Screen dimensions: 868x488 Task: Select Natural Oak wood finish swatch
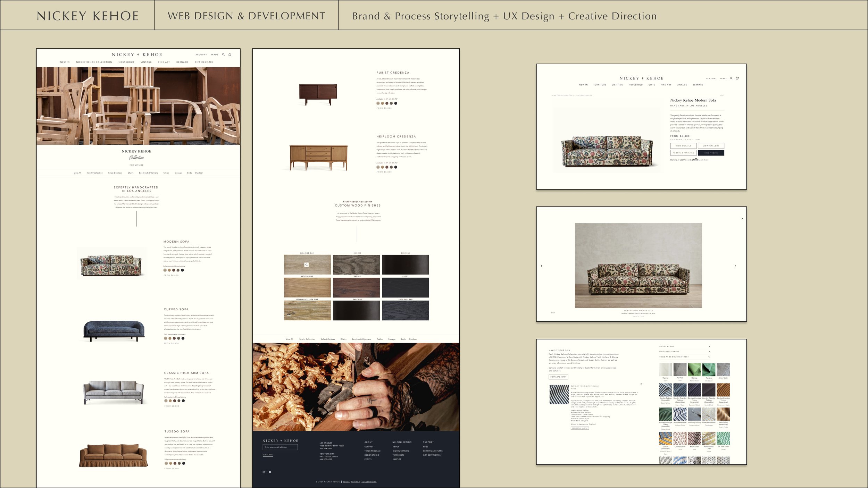click(307, 287)
